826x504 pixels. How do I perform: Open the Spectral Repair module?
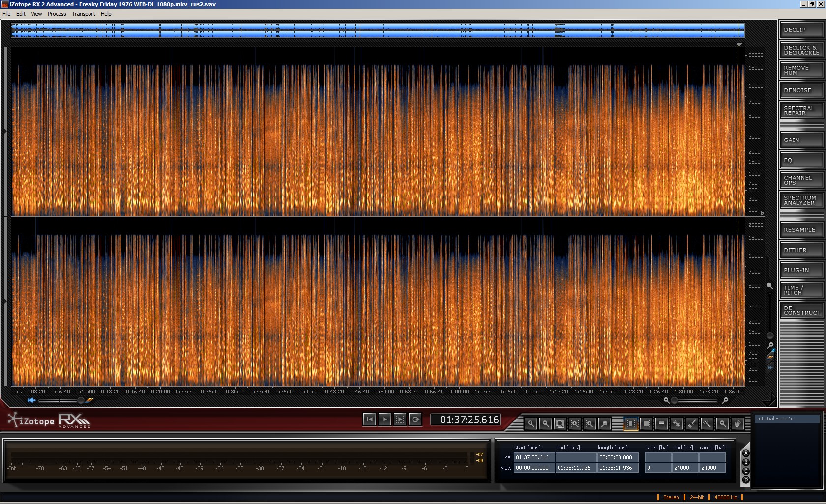[801, 111]
